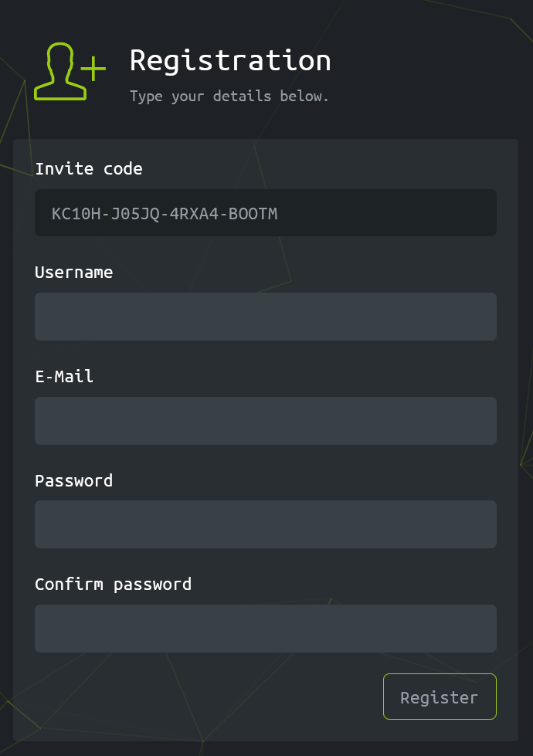Click the 'Type your details below' subtitle
533x756 pixels.
(x=229, y=96)
